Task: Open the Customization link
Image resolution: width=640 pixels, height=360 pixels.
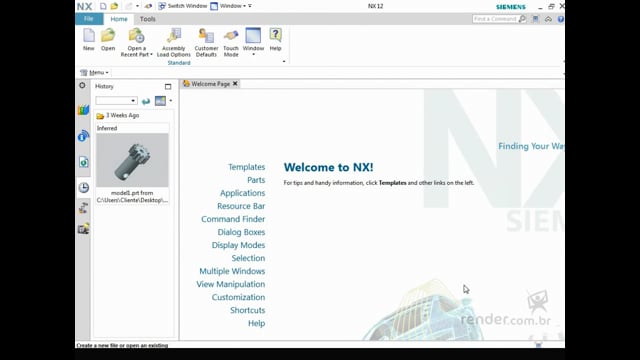Action: (x=238, y=298)
